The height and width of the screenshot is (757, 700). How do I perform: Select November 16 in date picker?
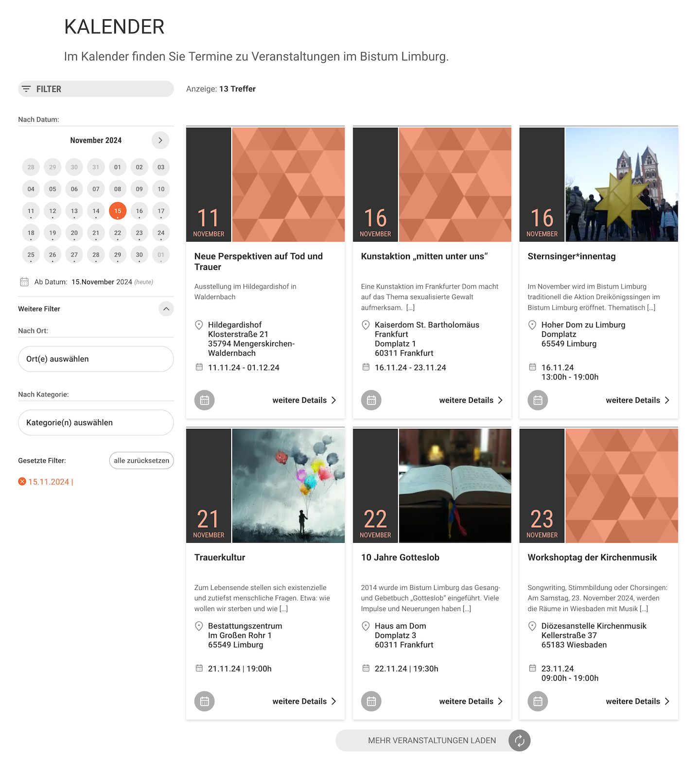click(140, 211)
